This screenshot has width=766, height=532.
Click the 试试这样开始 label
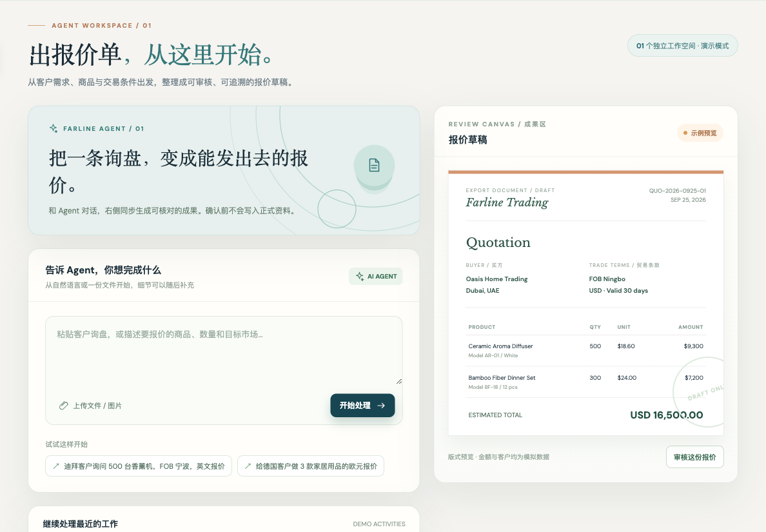point(66,444)
